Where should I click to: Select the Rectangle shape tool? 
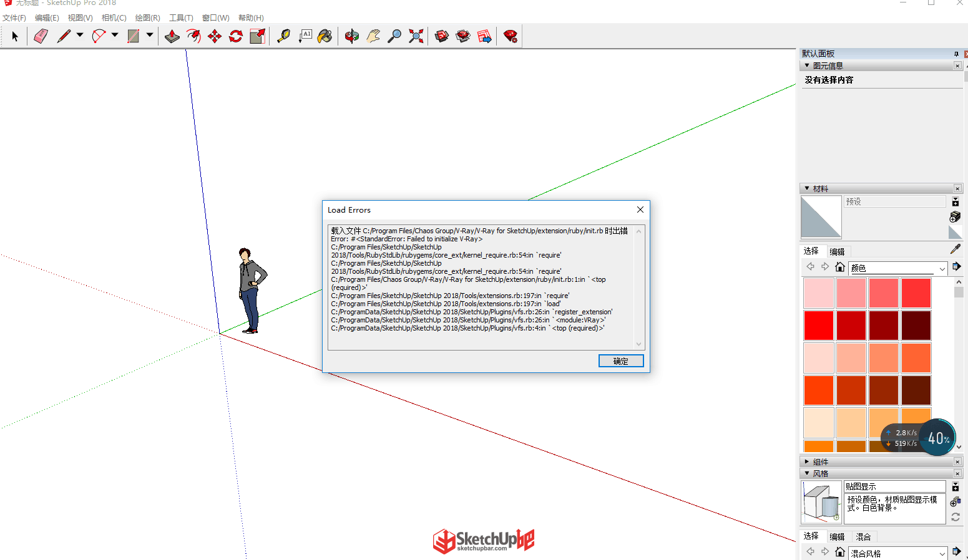[x=134, y=36]
